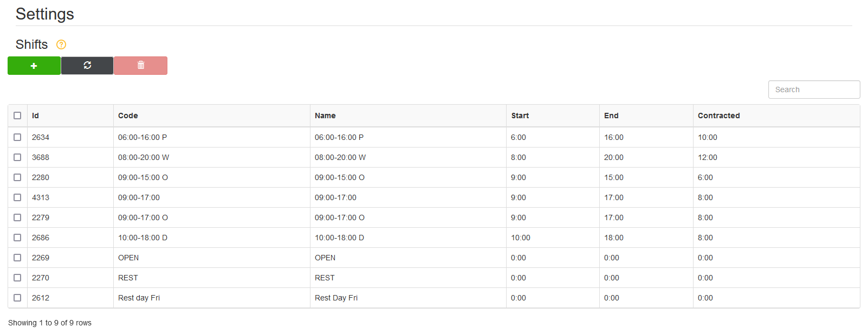Viewport: 868px width, 333px height.
Task: Focus the Search input field
Action: pos(814,89)
